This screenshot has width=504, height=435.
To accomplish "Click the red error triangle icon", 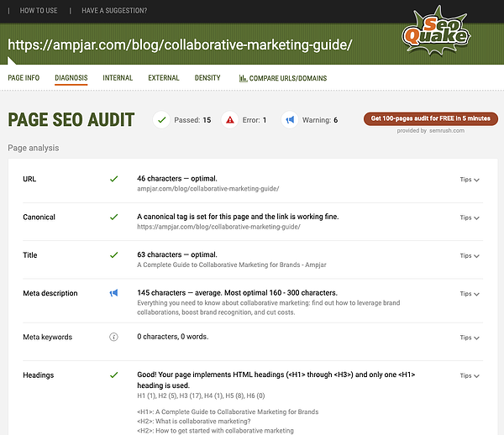I will (x=230, y=120).
